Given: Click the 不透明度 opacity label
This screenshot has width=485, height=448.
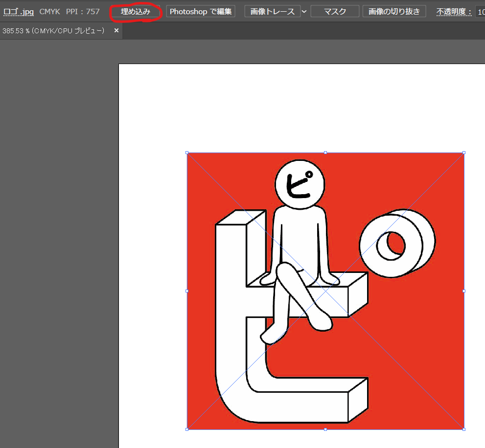Looking at the screenshot, I should pos(454,12).
